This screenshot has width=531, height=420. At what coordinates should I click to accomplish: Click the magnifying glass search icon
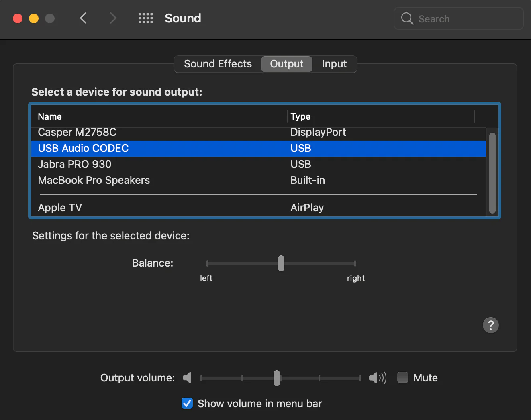point(407,18)
